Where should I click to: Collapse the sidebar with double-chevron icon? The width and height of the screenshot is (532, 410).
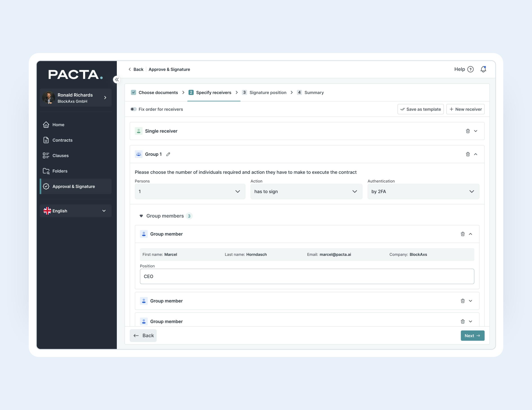(117, 80)
